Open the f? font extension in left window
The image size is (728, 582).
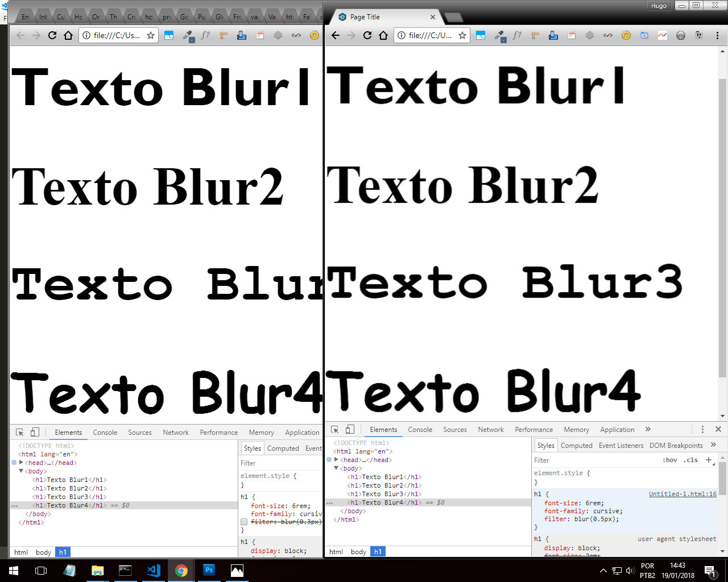(x=205, y=35)
